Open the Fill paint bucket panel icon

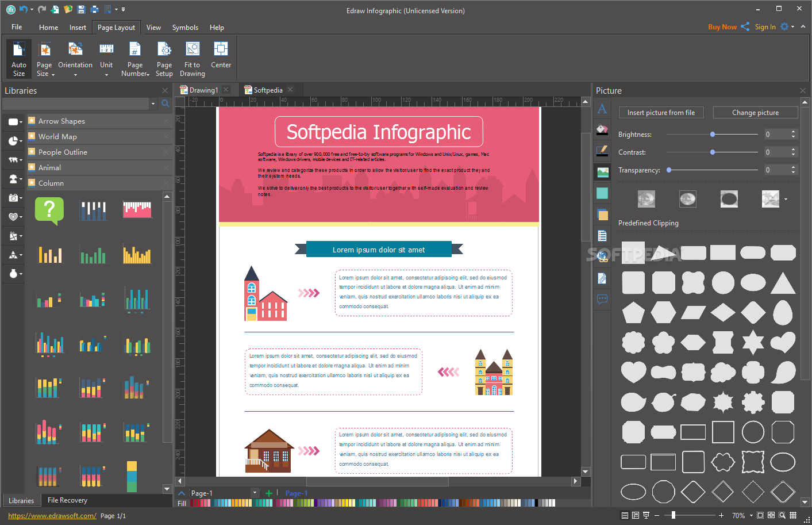[x=602, y=129]
